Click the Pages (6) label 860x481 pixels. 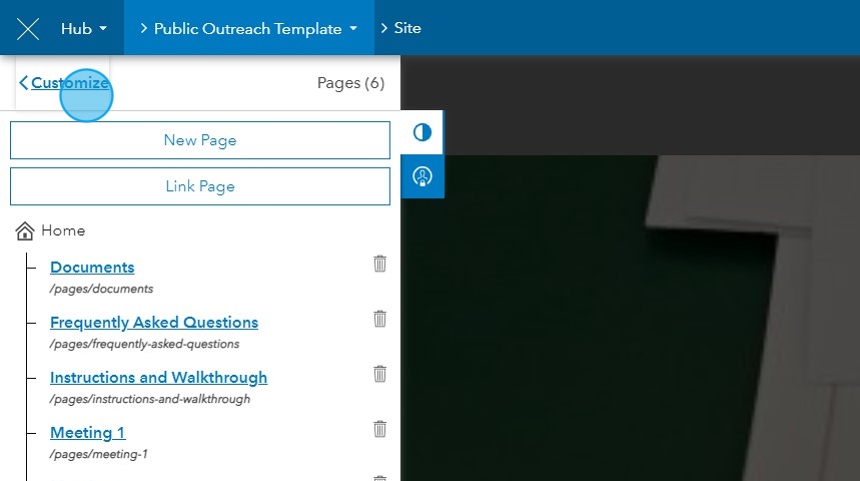(351, 83)
